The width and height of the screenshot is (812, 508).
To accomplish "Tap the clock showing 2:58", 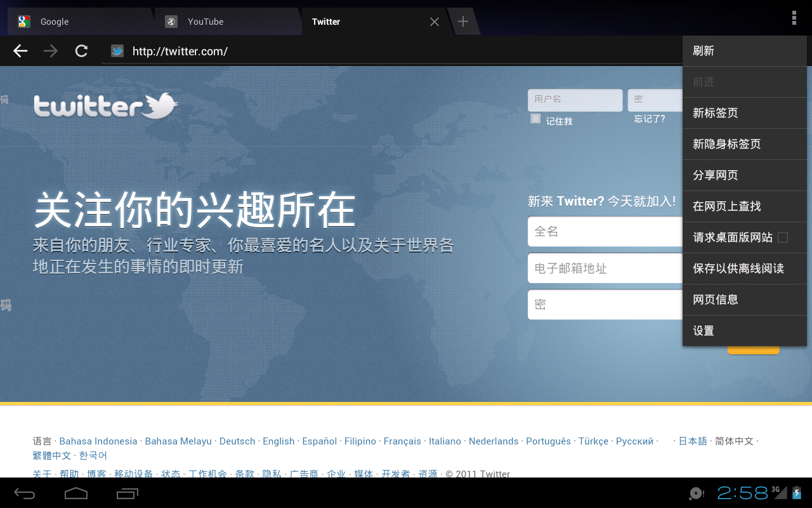I will [743, 493].
